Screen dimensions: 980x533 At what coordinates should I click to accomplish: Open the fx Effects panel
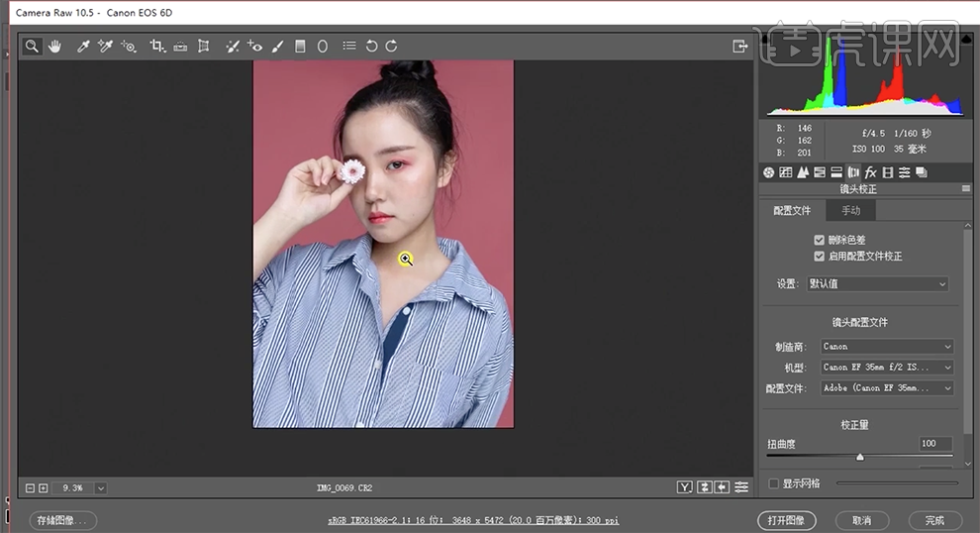click(871, 172)
